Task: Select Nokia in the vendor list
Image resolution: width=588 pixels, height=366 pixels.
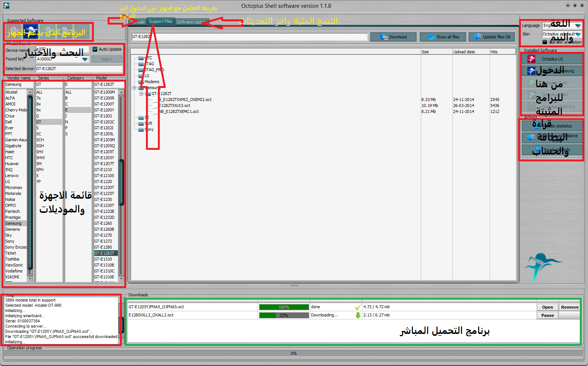Action: [10, 199]
